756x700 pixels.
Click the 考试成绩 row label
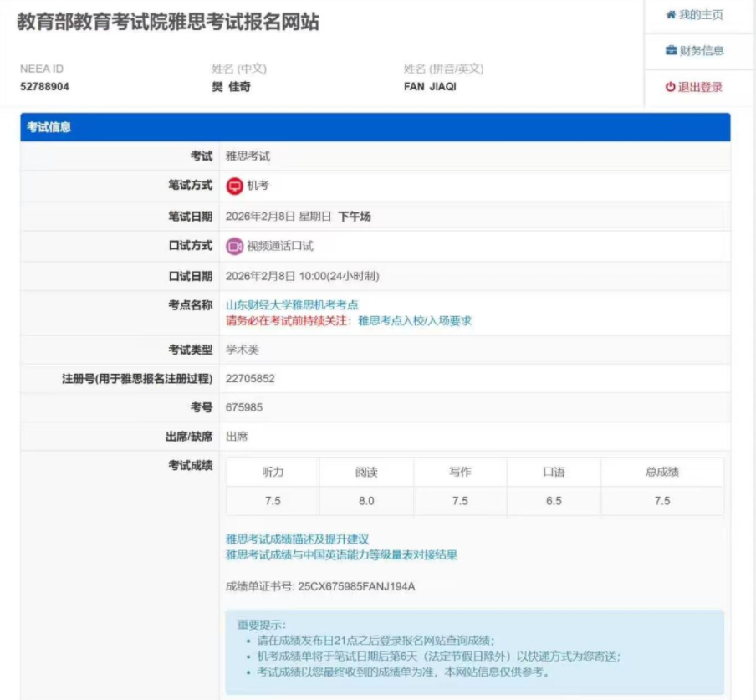[191, 466]
